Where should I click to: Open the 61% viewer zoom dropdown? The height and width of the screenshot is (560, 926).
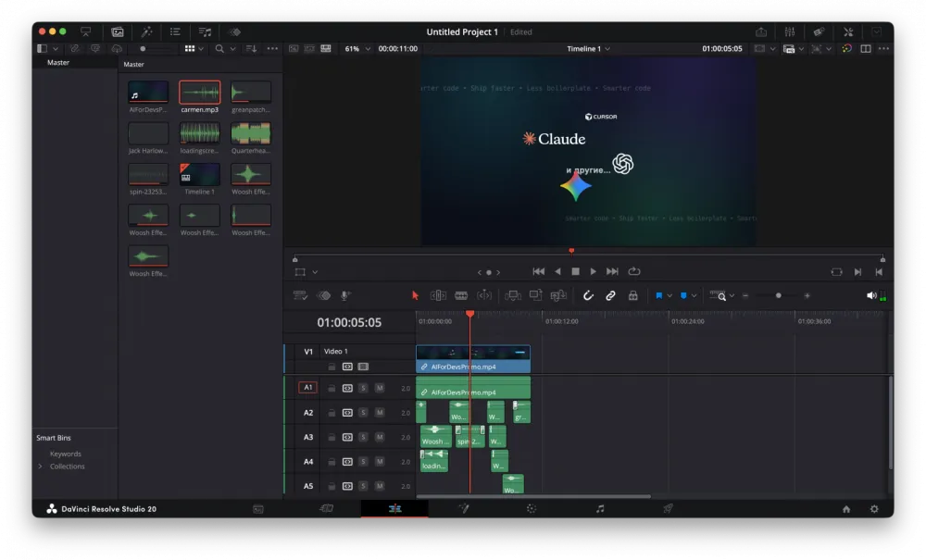click(x=357, y=48)
